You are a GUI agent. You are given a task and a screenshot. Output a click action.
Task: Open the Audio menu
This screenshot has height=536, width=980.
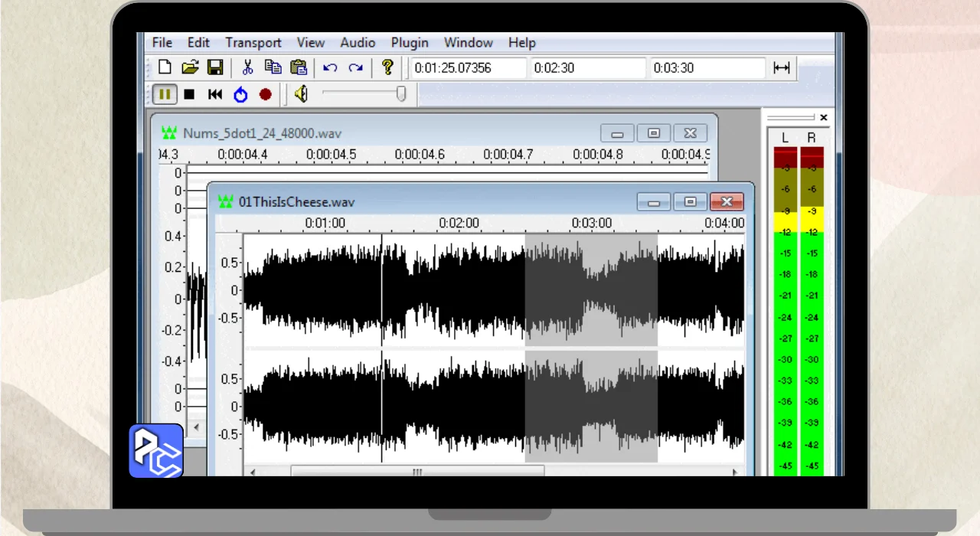(358, 43)
